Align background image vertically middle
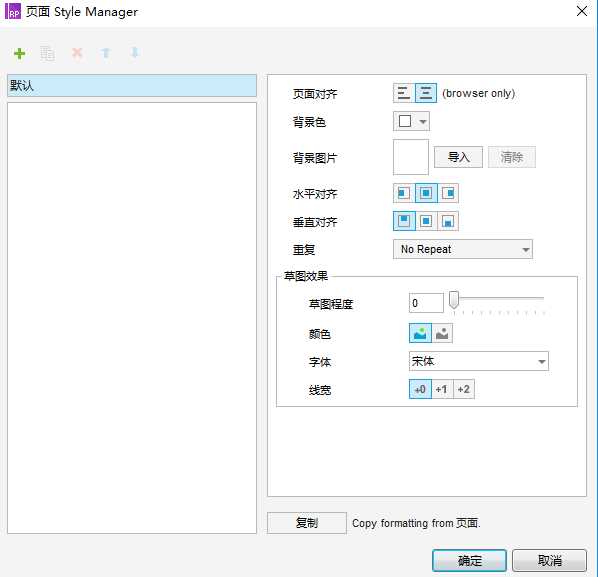The height and width of the screenshot is (577, 598). click(x=426, y=221)
